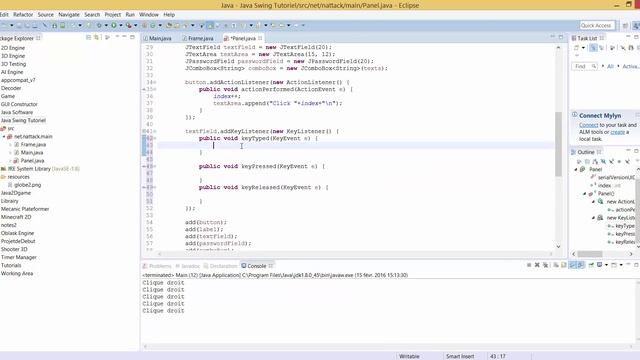Collapse net.nattack.main package node
The height and width of the screenshot is (360, 640).
click(x=4, y=136)
